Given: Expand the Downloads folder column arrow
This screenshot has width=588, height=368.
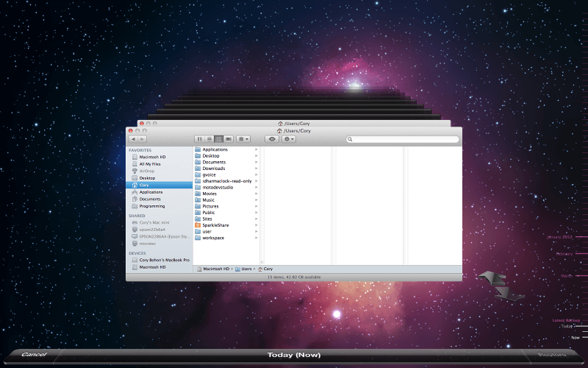Looking at the screenshot, I should (x=257, y=169).
